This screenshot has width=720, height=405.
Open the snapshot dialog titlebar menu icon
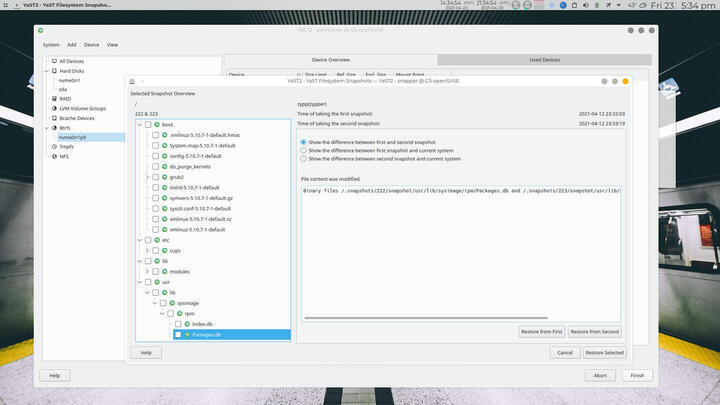point(132,81)
